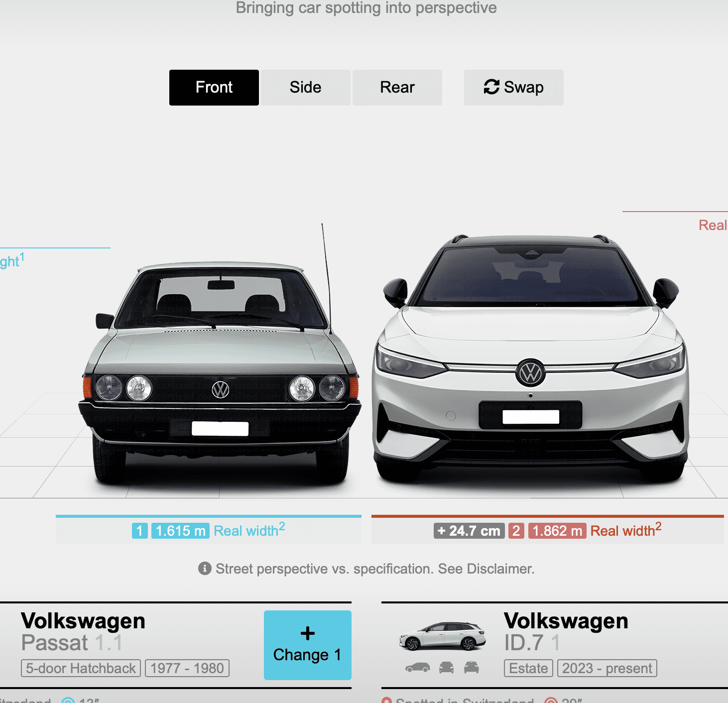This screenshot has height=703, width=728.
Task: Switch to the Side view tab
Action: [x=306, y=88]
